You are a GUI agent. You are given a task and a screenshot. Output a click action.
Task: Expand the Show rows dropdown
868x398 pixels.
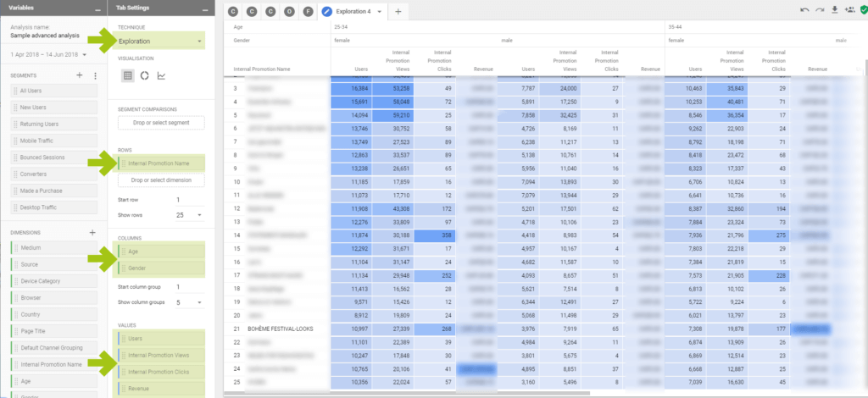188,215
